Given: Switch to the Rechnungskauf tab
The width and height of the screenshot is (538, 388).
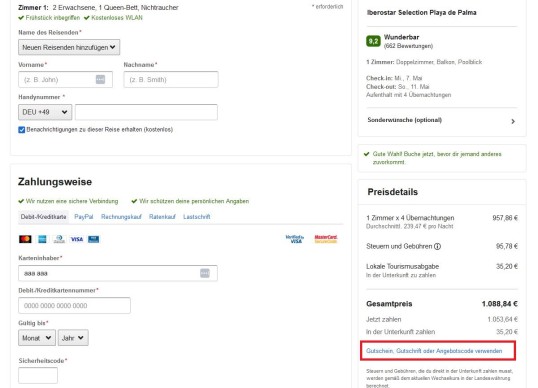Looking at the screenshot, I should 121,217.
